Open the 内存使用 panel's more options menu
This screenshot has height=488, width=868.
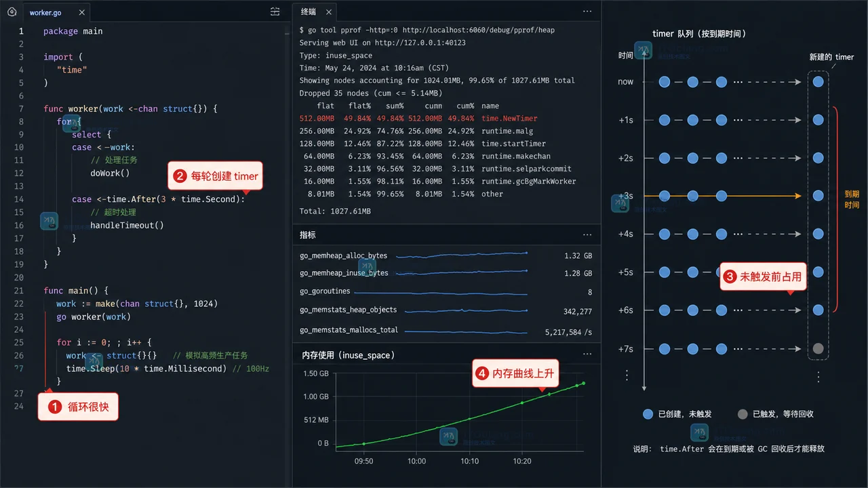tap(587, 354)
